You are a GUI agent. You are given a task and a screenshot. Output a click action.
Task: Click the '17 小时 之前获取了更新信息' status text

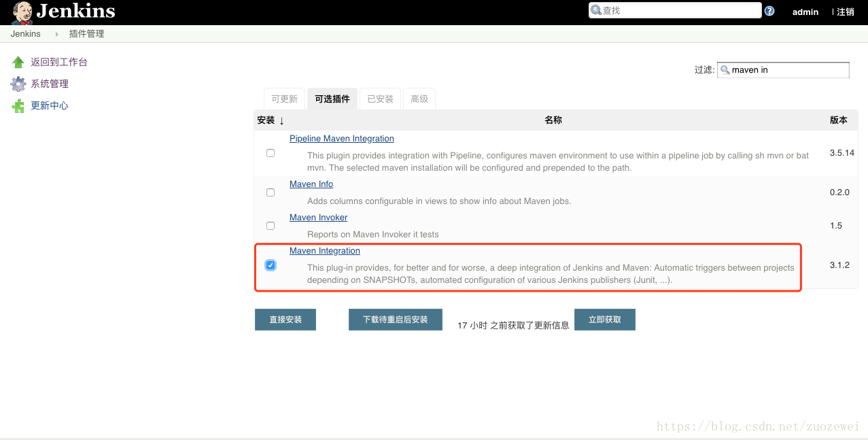point(513,326)
